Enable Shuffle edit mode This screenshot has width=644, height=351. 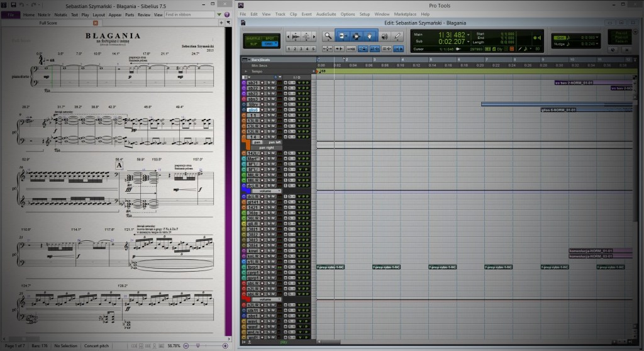point(252,38)
